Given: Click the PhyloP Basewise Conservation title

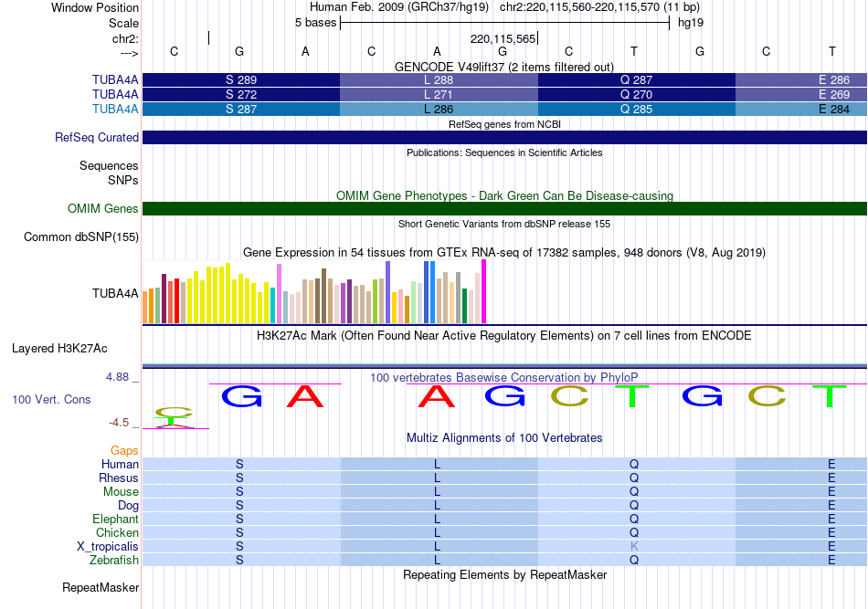Looking at the screenshot, I should tap(504, 378).
